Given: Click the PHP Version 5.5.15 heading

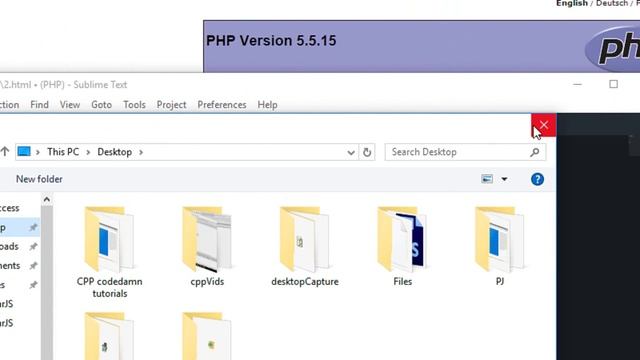Looking at the screenshot, I should pyautogui.click(x=271, y=40).
